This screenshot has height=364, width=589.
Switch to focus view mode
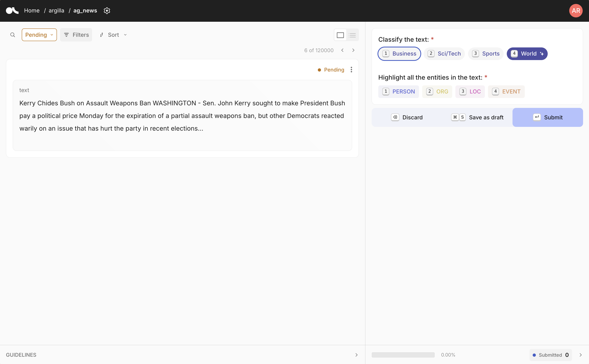tap(340, 35)
